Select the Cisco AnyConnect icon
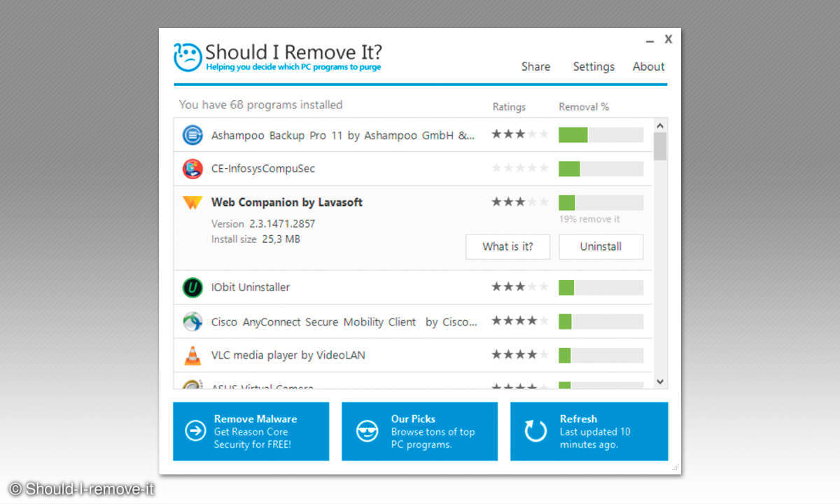 192,322
